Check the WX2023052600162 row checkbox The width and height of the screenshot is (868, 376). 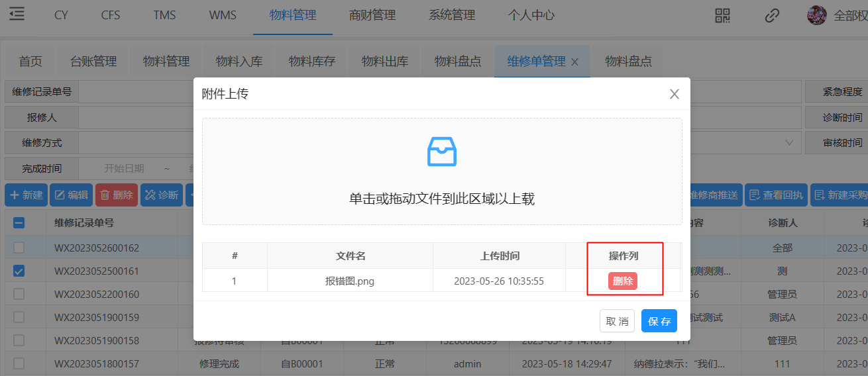[19, 248]
